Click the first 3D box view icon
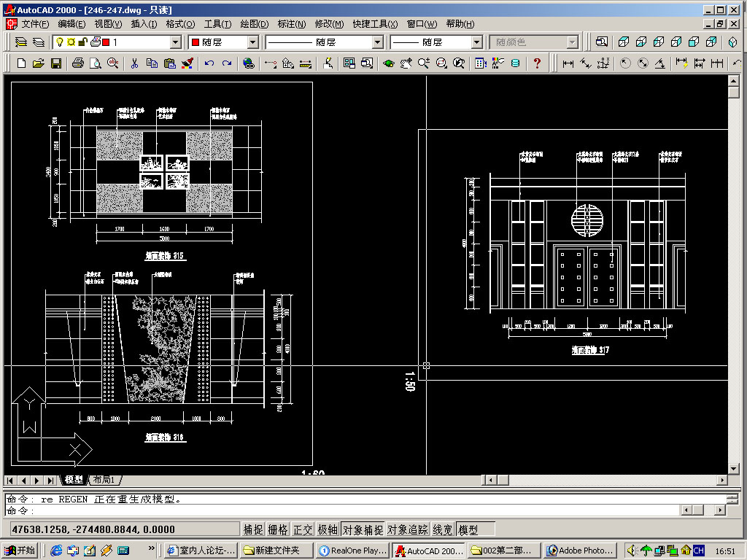Screen dimensions: 747x560 pos(624,42)
